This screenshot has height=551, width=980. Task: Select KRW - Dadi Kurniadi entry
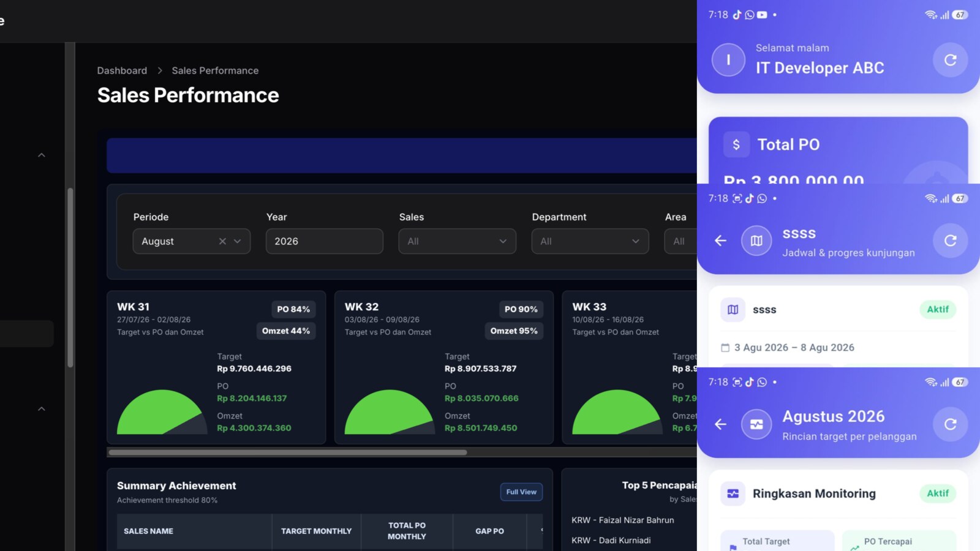pyautogui.click(x=611, y=540)
